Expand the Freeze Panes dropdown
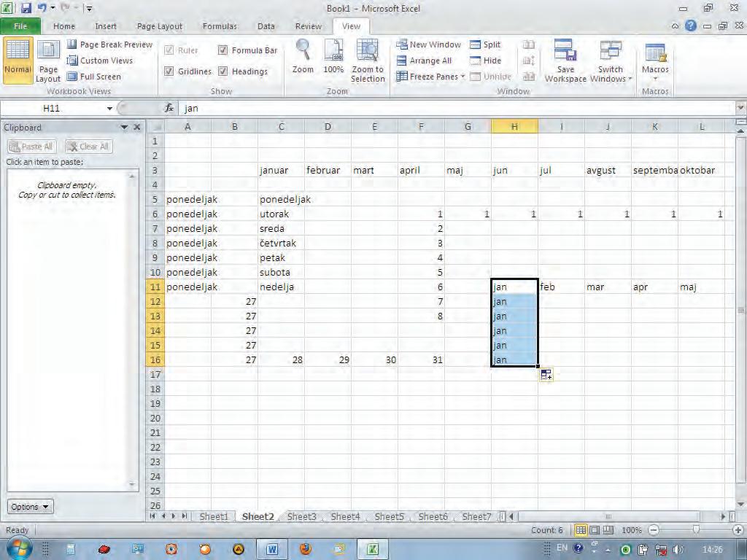Screen dimensions: 747x560 [x=462, y=76]
